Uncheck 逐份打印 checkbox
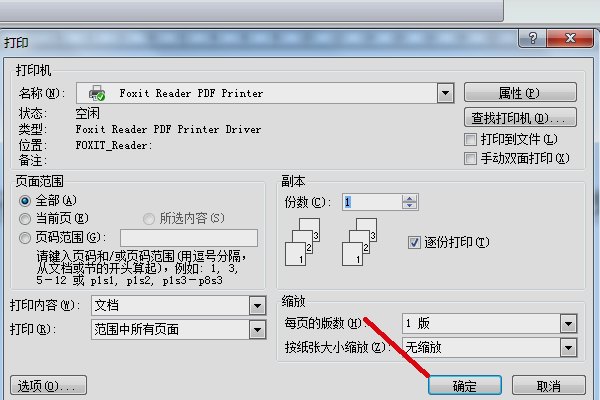This screenshot has width=600, height=400. pyautogui.click(x=414, y=242)
